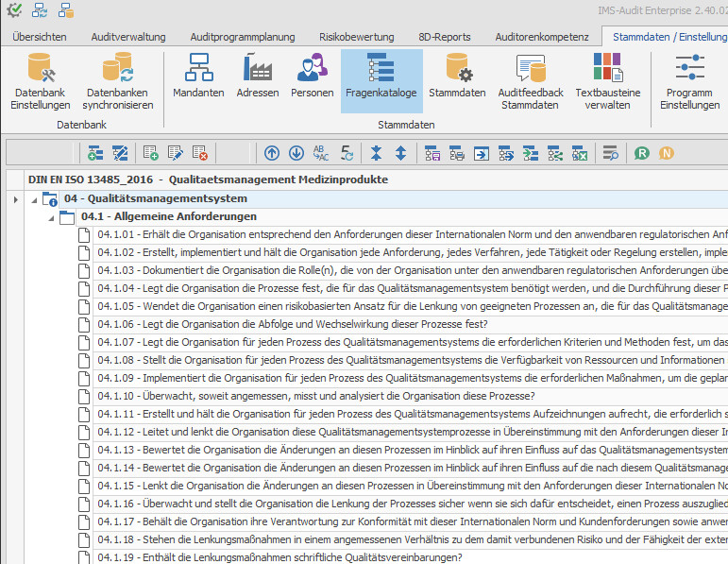
Task: Click the first sync icon in title bar
Action: [40, 9]
